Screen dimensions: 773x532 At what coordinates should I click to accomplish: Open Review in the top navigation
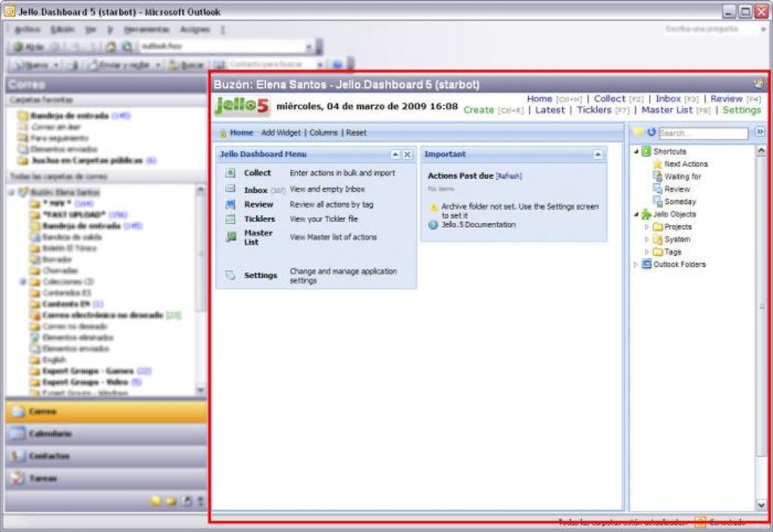click(x=726, y=99)
